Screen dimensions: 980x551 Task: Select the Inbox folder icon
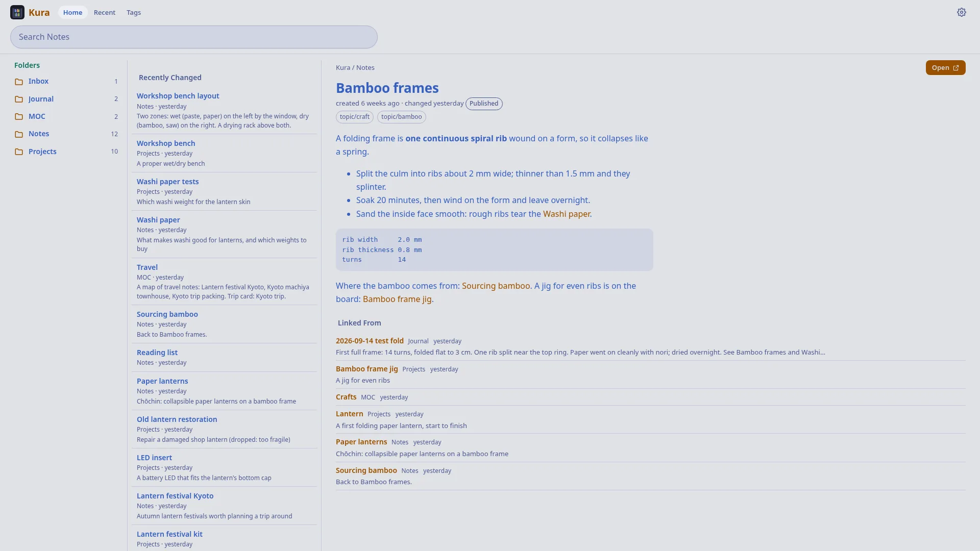[19, 82]
